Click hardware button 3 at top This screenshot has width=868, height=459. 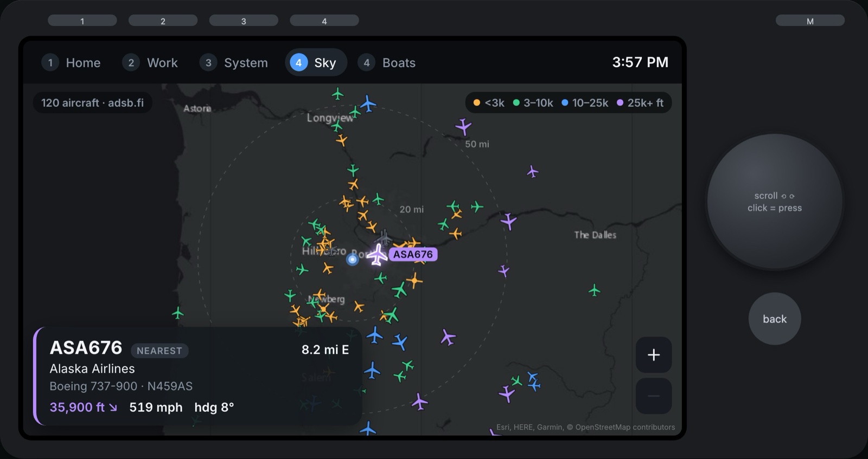(244, 21)
